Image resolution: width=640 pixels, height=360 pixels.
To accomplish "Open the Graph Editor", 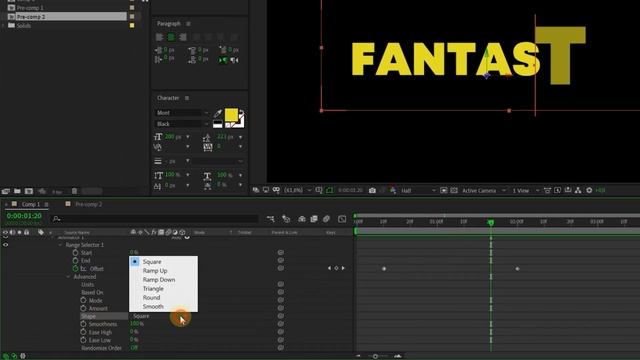I will 342,219.
